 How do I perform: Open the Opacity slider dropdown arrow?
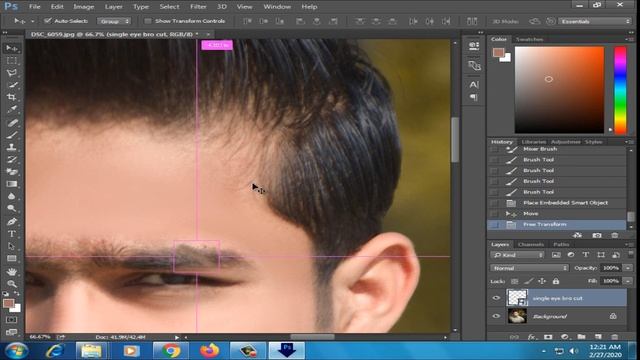click(628, 268)
